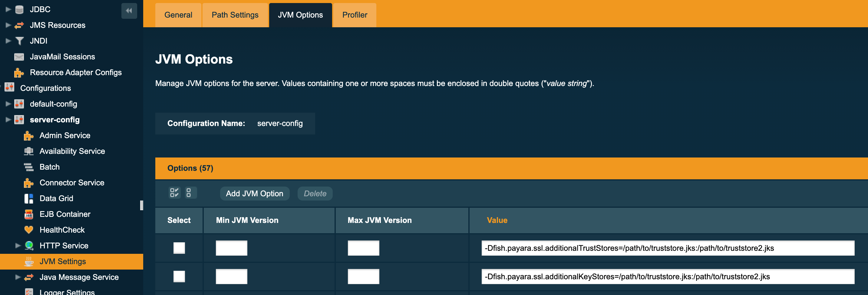Open JavaMail Sessions via the envelope icon
Screen dimensions: 868x295
click(19, 56)
